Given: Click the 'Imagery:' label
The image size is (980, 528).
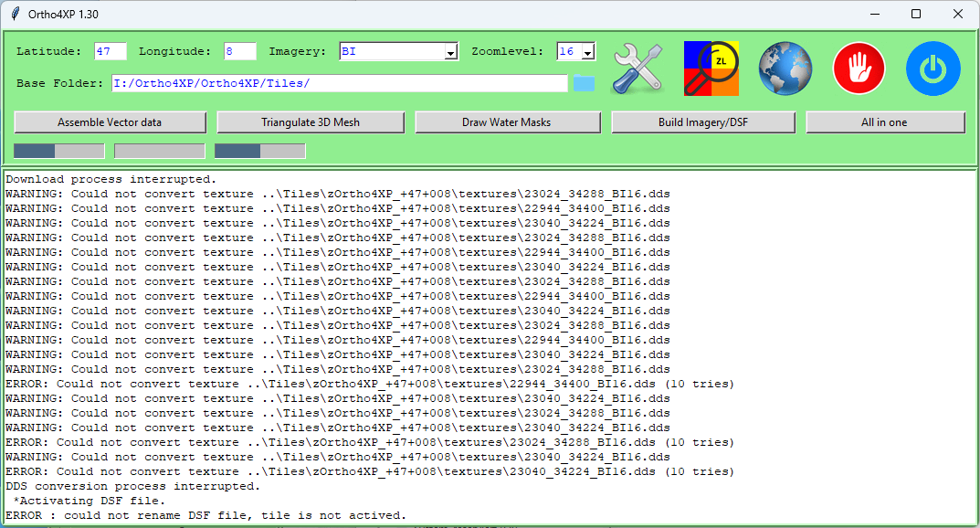Looking at the screenshot, I should pos(298,51).
